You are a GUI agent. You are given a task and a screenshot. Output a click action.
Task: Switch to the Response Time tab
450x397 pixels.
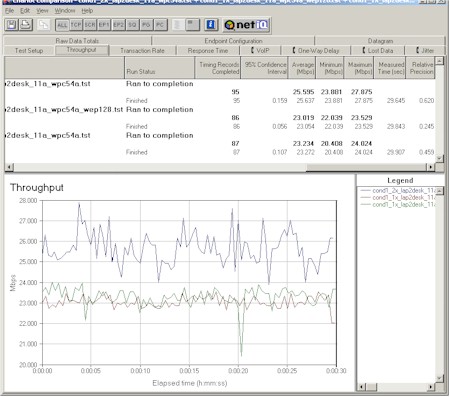click(208, 50)
